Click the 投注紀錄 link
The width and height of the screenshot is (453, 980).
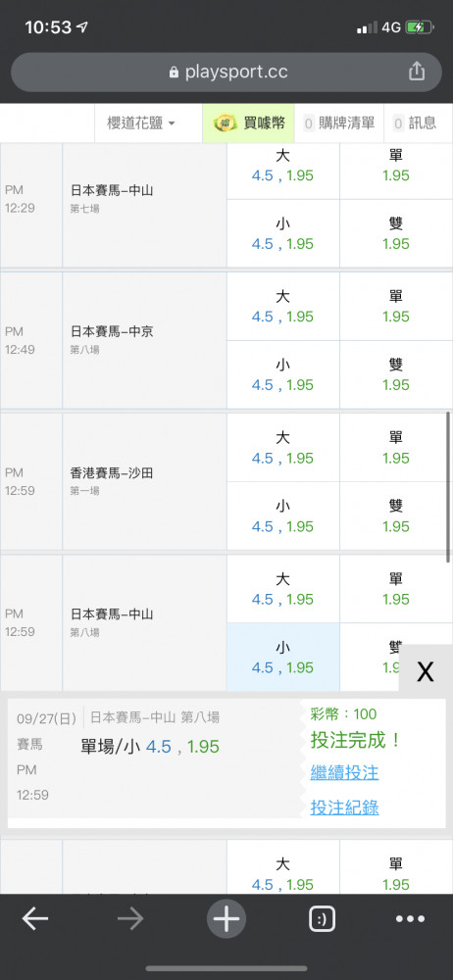pos(345,808)
